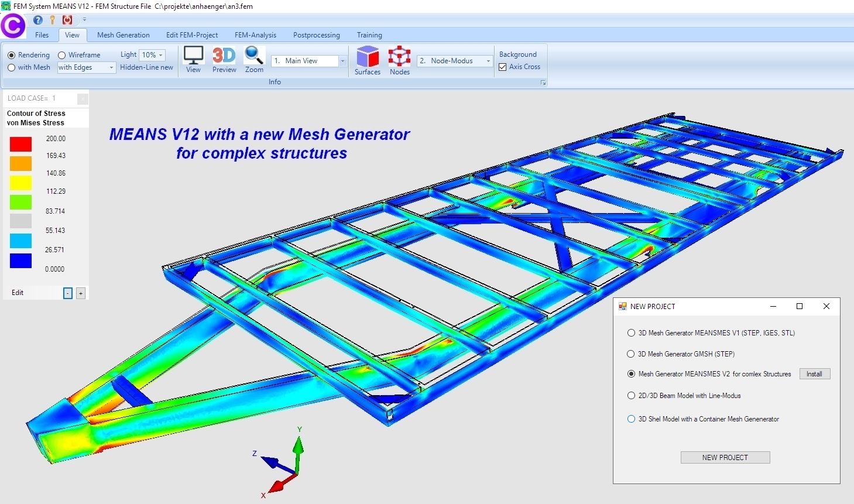Click the Background option
The image size is (854, 504).
click(x=517, y=54)
